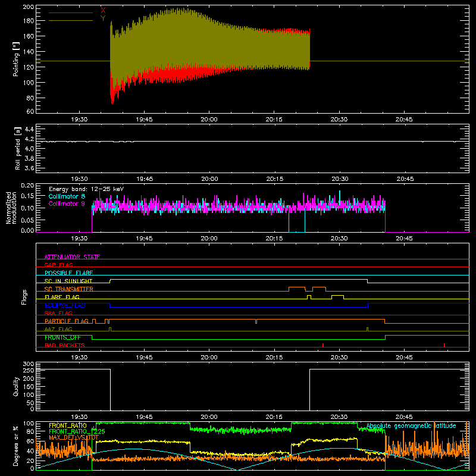Click the 'Quality' y-axis title
This screenshot has height=476, width=476.
click(x=16, y=386)
